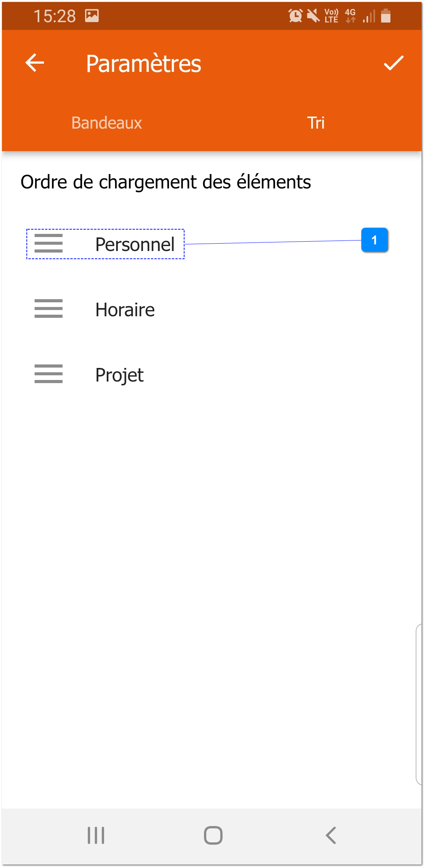This screenshot has height=868, width=425.
Task: Select the Personnel list item
Action: tap(134, 244)
